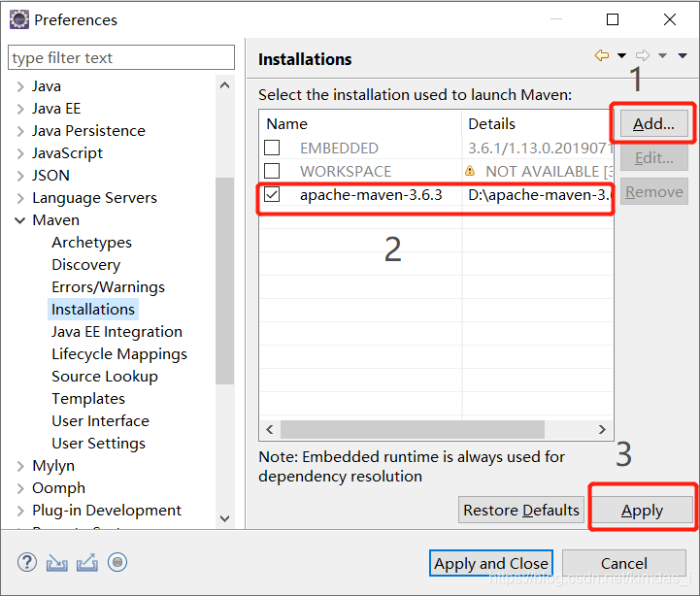Open Maven User Interface page
Image resolution: width=700 pixels, height=596 pixels.
(100, 421)
